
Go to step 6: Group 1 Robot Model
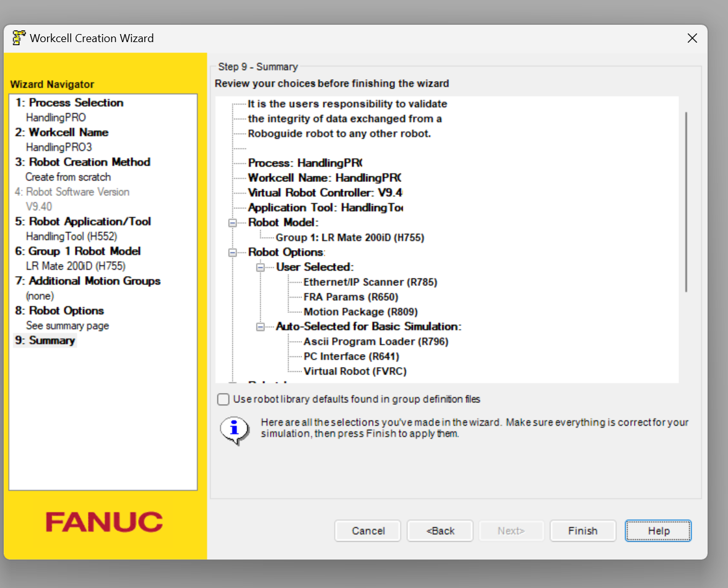(77, 251)
